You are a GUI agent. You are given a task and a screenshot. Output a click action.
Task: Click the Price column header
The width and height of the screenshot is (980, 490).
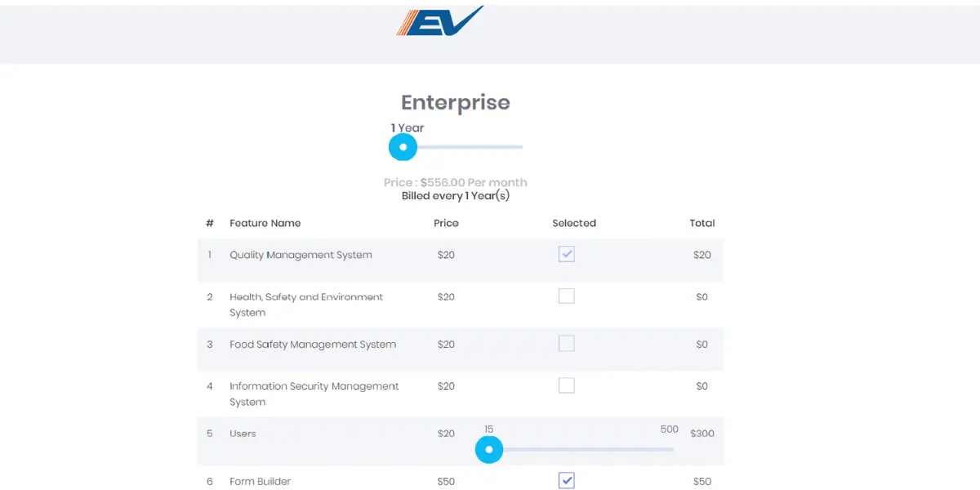pos(447,223)
